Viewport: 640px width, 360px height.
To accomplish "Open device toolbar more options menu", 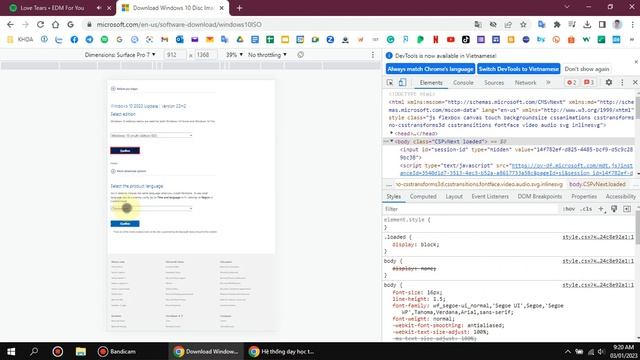I will click(373, 55).
